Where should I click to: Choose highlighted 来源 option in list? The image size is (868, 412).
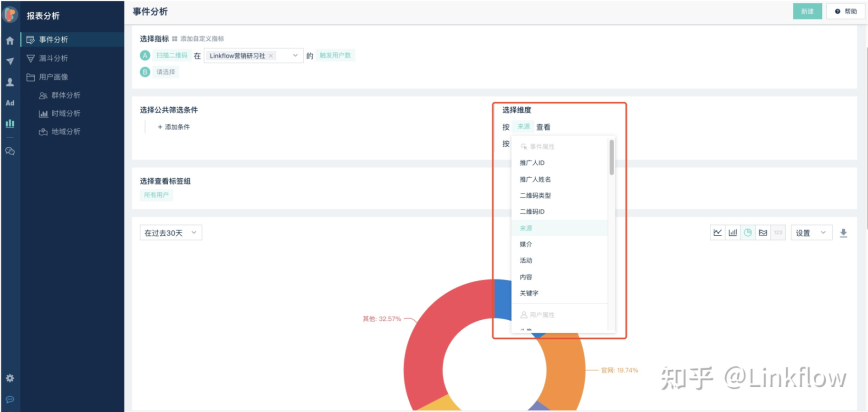click(x=559, y=228)
